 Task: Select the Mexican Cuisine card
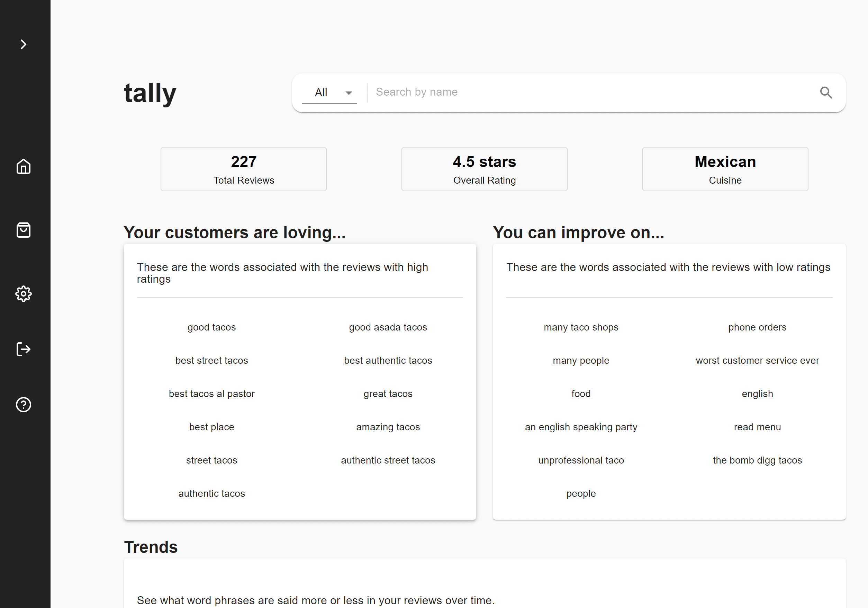(725, 169)
